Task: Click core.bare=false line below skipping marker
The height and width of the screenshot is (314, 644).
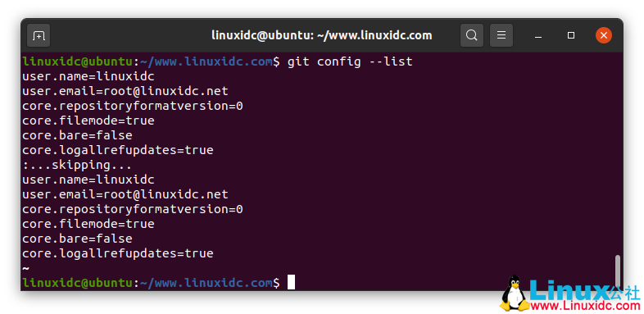Action: 77,239
